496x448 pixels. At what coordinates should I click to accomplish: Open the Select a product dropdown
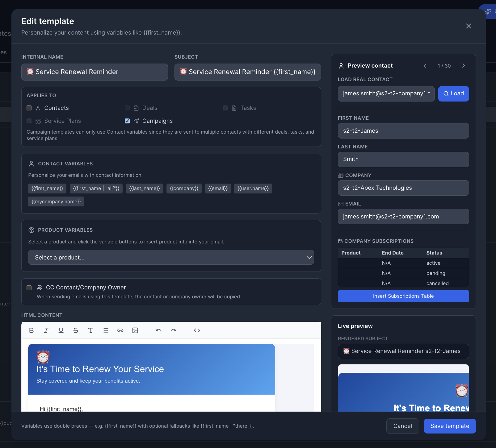click(x=171, y=257)
